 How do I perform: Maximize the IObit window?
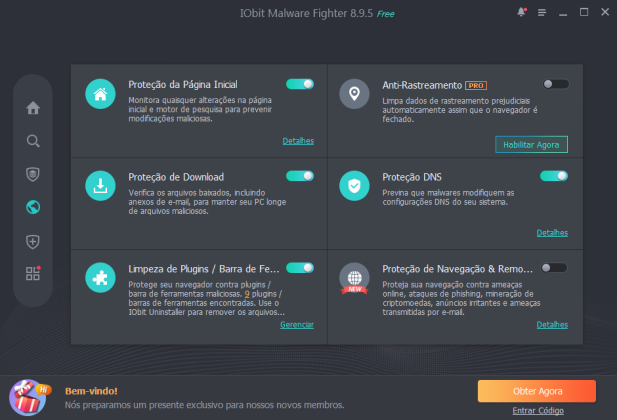(584, 12)
